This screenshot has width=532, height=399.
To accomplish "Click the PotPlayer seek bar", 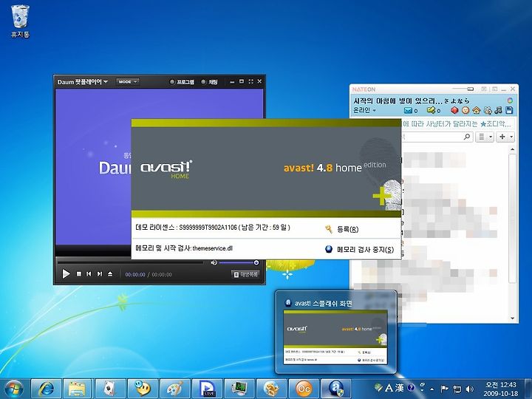I will 131,262.
